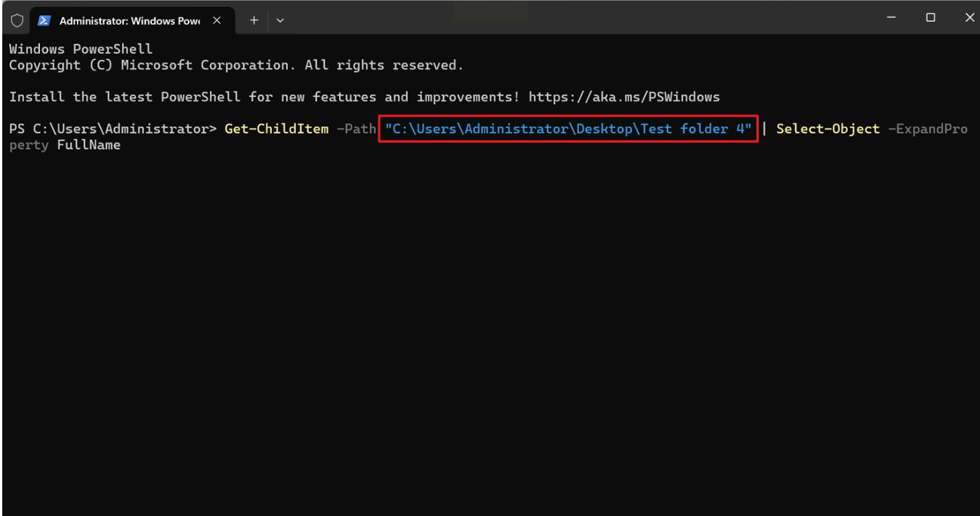Click the Copyright Microsoft Corporation line
This screenshot has width=980, height=516.
236,66
